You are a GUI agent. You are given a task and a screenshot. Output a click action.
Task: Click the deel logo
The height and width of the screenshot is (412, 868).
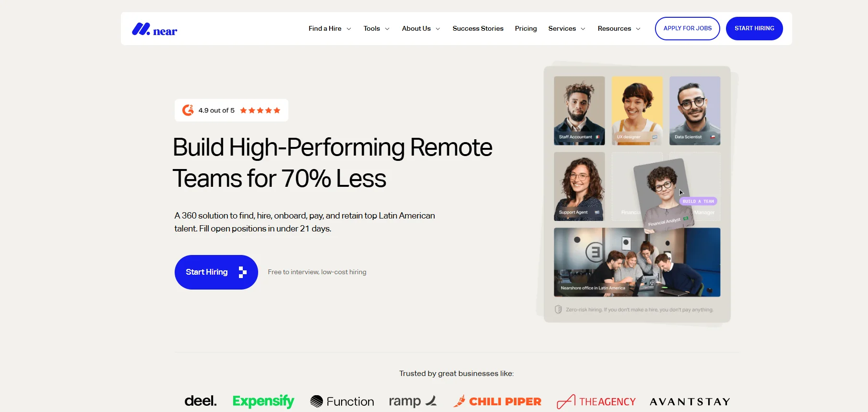[201, 401]
